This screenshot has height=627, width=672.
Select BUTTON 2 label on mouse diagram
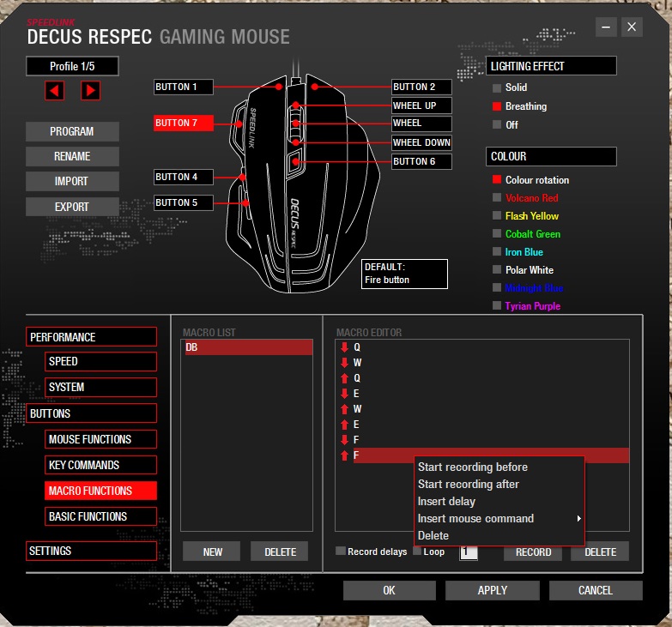(421, 87)
